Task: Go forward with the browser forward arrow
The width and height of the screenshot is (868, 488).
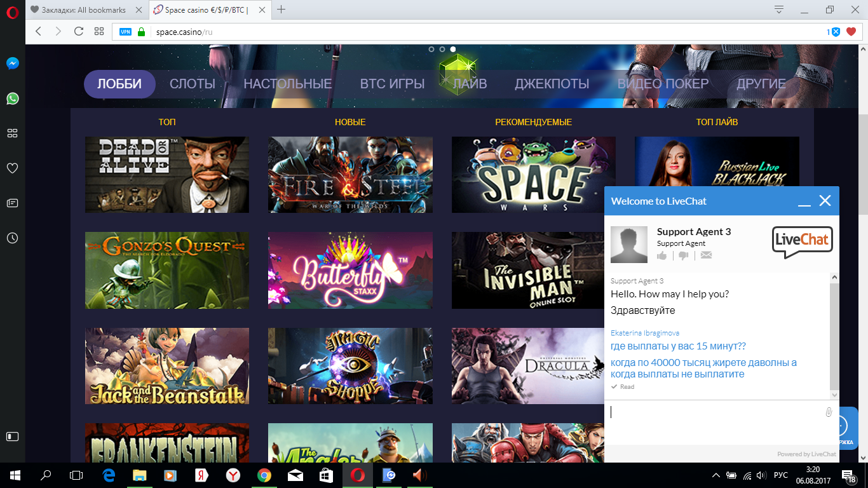Action: (58, 31)
